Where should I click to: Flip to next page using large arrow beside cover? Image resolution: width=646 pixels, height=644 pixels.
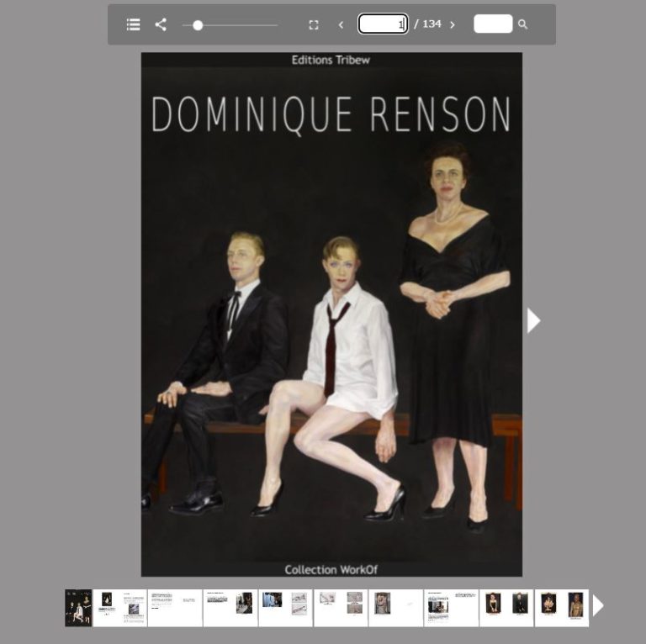[533, 321]
